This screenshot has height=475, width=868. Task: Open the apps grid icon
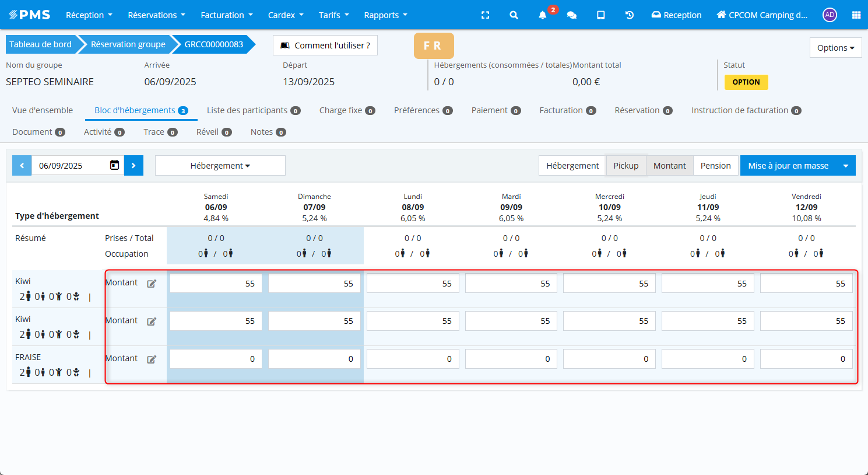(x=856, y=15)
